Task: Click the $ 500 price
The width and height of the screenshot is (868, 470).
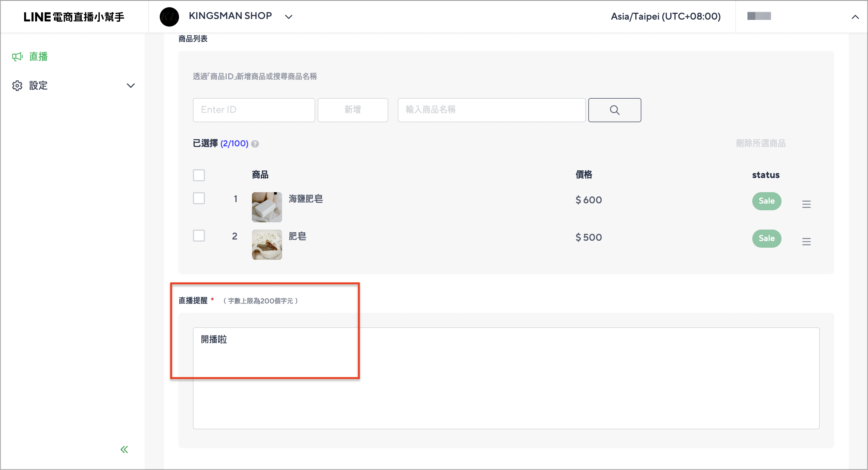Action: tap(588, 237)
